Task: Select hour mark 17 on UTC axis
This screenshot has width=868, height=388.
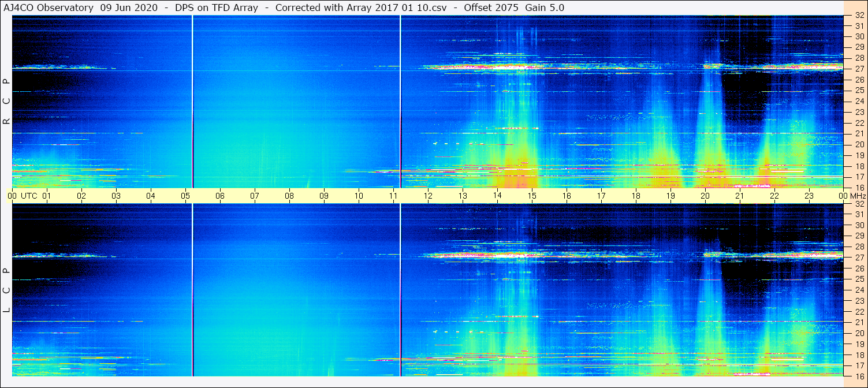Action: (601, 196)
